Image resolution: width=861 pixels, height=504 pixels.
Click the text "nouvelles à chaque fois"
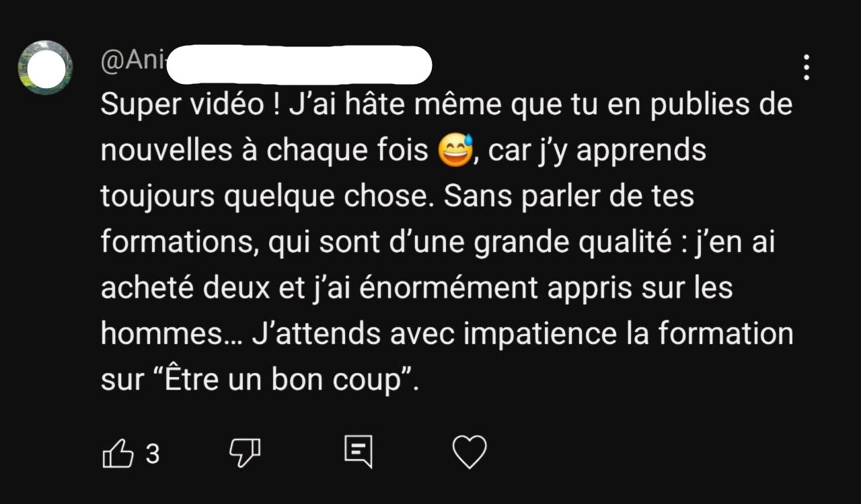265,152
